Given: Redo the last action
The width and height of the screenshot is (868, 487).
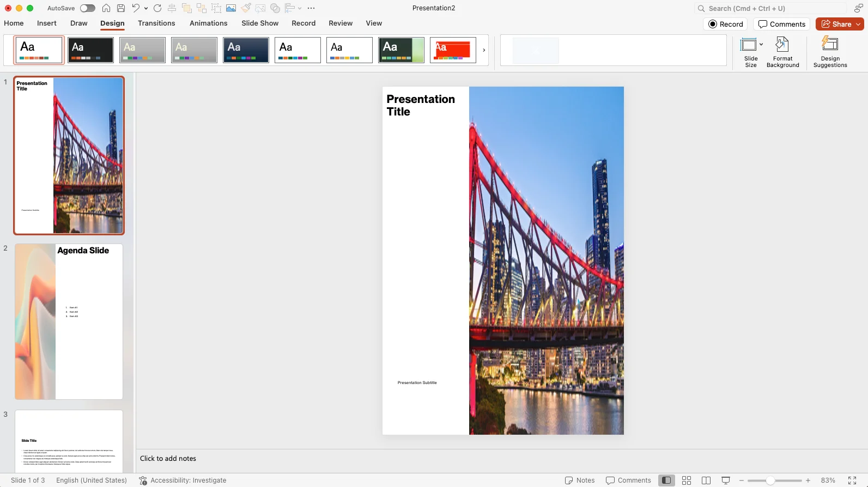Looking at the screenshot, I should click(157, 8).
